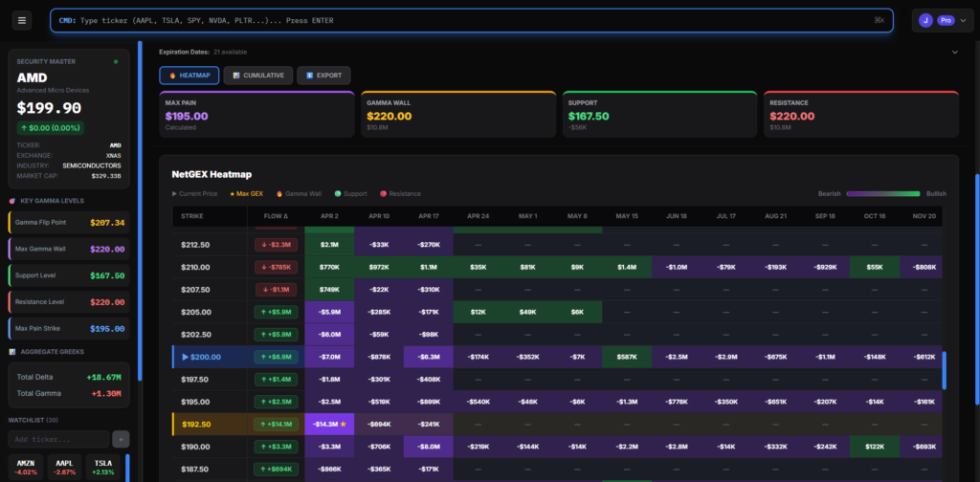This screenshot has height=482, width=980.
Task: Click the J user avatar
Action: [x=925, y=21]
